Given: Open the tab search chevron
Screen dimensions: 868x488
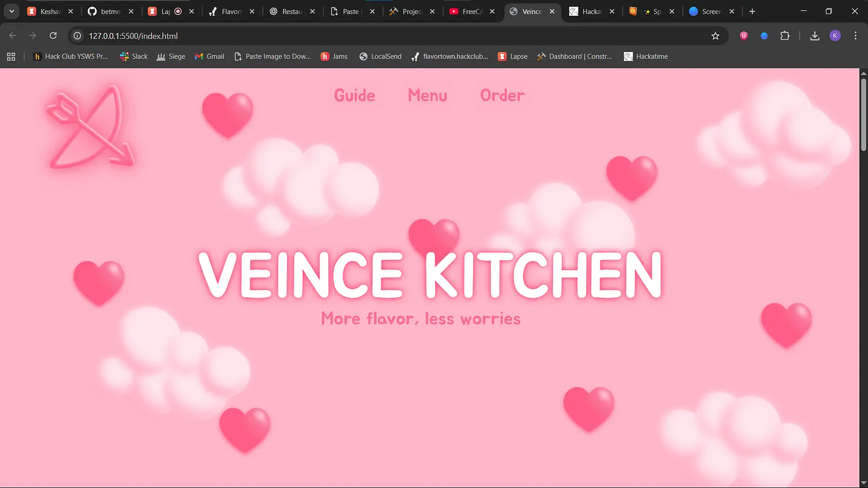Looking at the screenshot, I should coord(11,11).
